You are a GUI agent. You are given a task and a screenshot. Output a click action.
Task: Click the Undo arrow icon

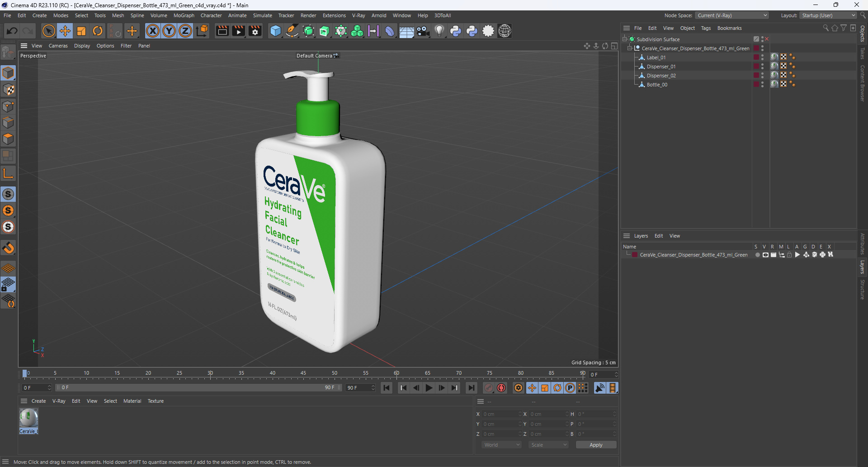click(12, 31)
